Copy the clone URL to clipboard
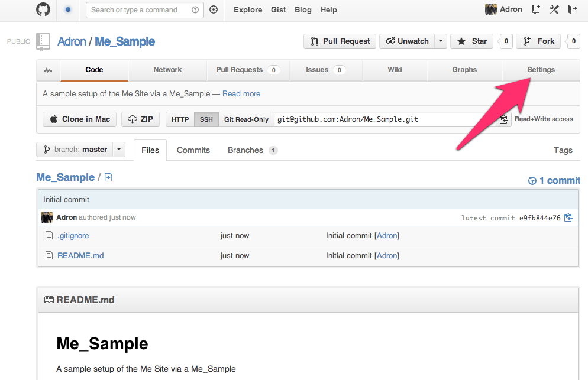This screenshot has width=588, height=380. tap(503, 119)
